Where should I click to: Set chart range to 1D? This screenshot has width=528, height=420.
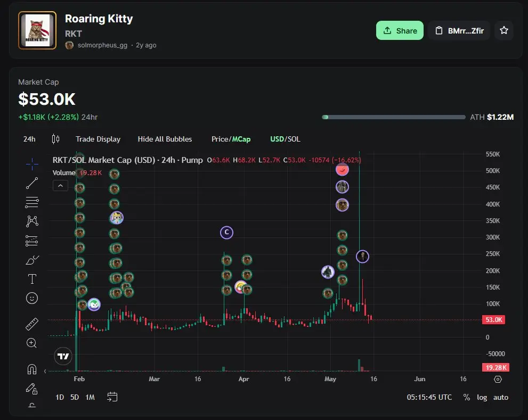60,397
